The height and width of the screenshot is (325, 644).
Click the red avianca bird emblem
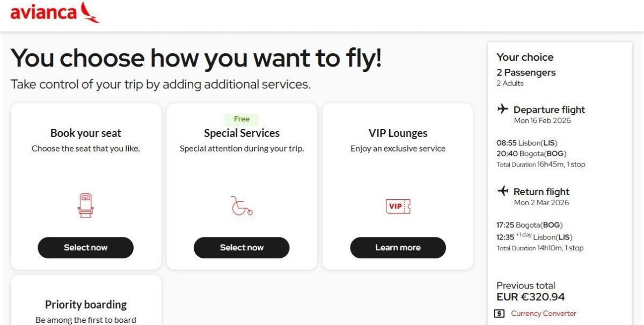[x=90, y=12]
